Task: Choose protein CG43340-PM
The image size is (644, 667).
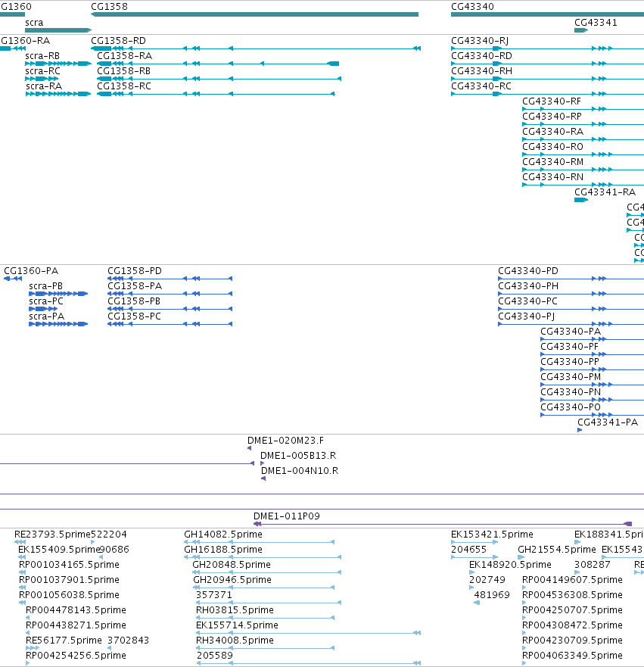Action: 571,377
